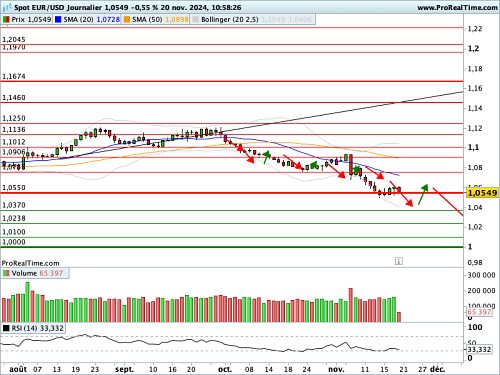
Task: Select the 1,0370 support level label
Action: click(x=14, y=205)
